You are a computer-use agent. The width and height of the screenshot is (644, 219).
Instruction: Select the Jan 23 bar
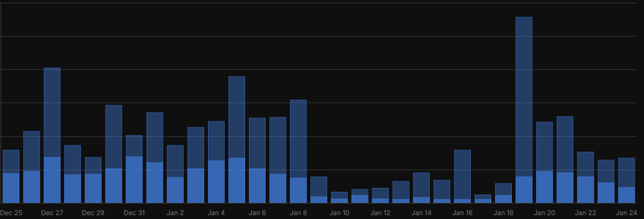pos(606,181)
